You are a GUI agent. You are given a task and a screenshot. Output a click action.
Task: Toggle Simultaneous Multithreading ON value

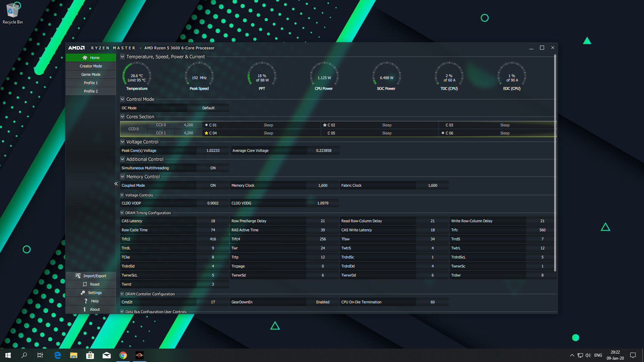(213, 168)
